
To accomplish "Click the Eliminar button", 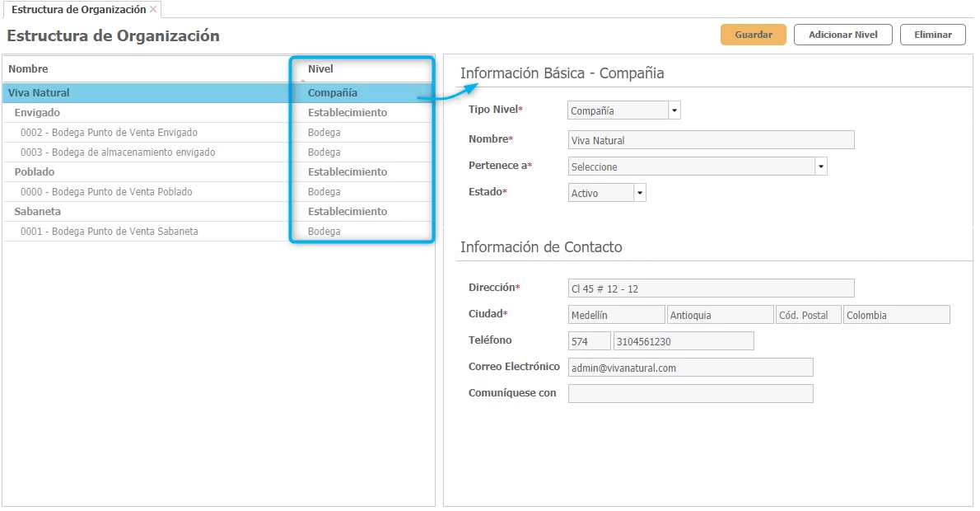I will tap(932, 35).
